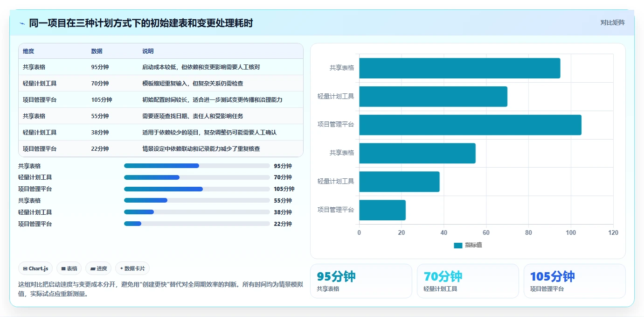Click the 数据卡片 chip
Image resolution: width=644 pixels, height=317 pixels.
(x=132, y=268)
